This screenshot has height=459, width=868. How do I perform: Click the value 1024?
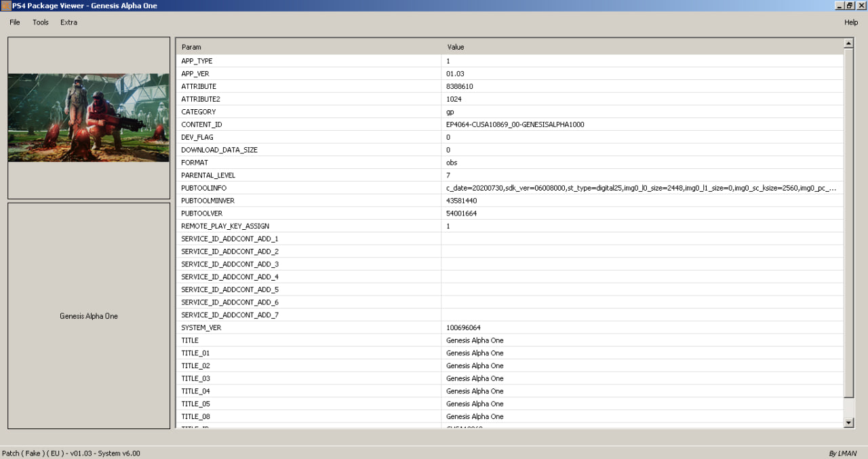[454, 99]
